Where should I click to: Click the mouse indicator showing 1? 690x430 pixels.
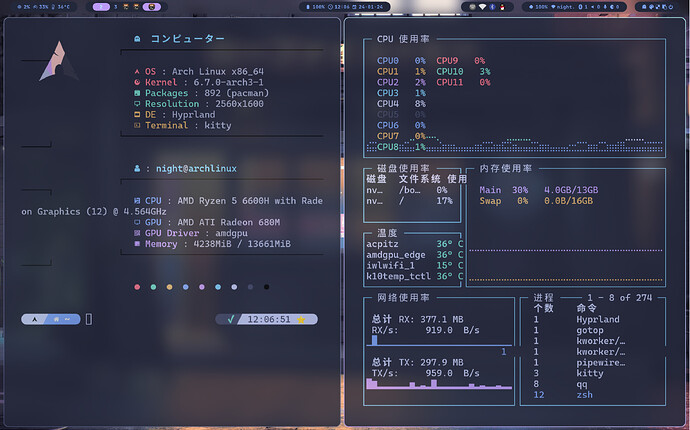(x=583, y=7)
